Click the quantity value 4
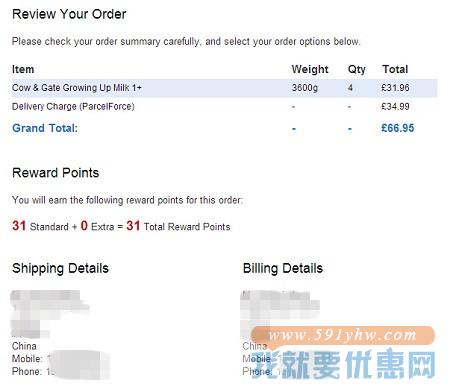This screenshot has height=389, width=450. coord(350,88)
